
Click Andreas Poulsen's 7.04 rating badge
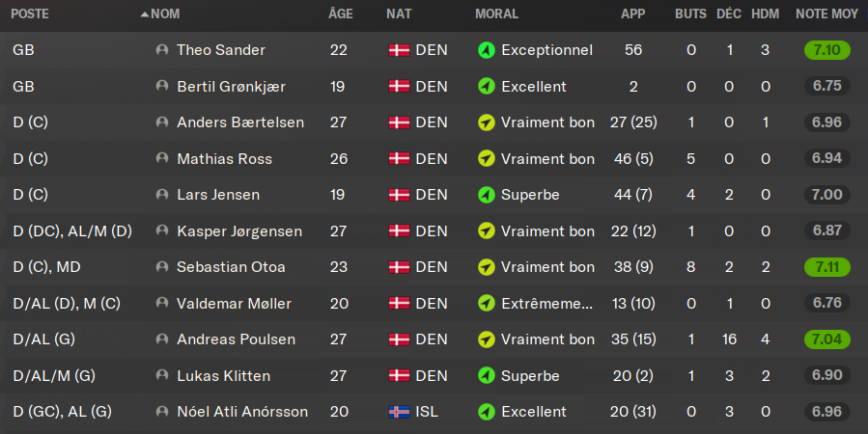click(x=826, y=339)
